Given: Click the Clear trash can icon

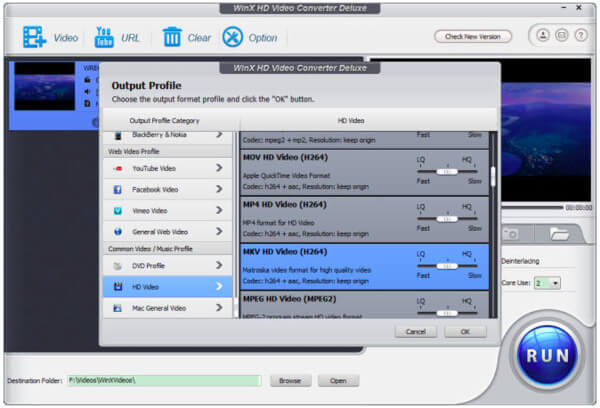Looking at the screenshot, I should tap(172, 37).
